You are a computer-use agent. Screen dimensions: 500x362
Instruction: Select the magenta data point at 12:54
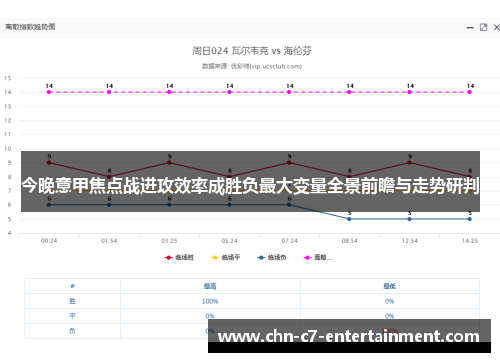coord(409,92)
